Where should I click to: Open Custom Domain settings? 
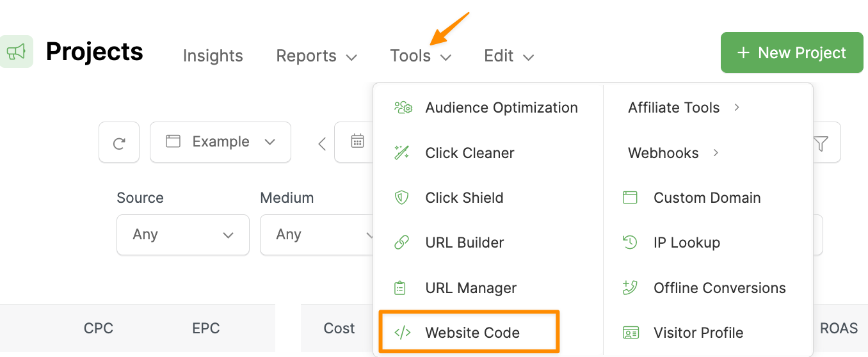pyautogui.click(x=706, y=198)
